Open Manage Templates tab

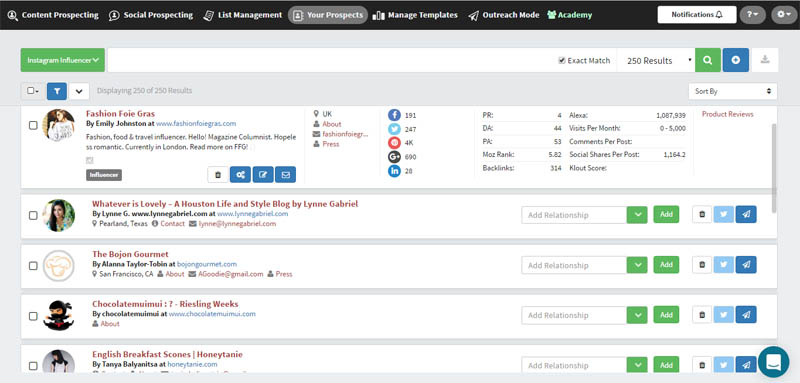coord(415,15)
